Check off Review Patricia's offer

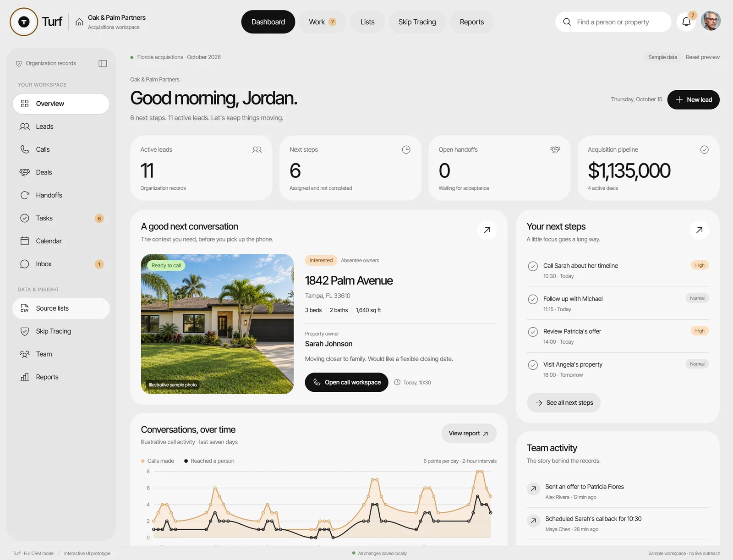[533, 332]
